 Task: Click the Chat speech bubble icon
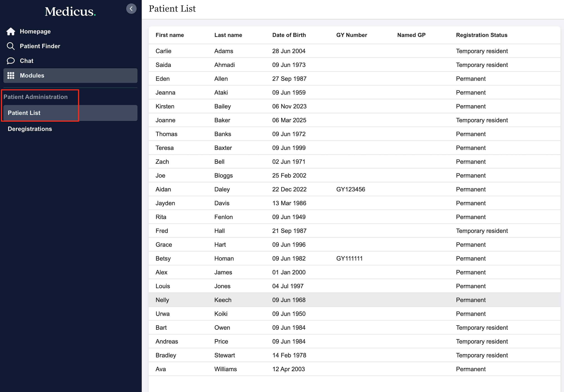[11, 61]
